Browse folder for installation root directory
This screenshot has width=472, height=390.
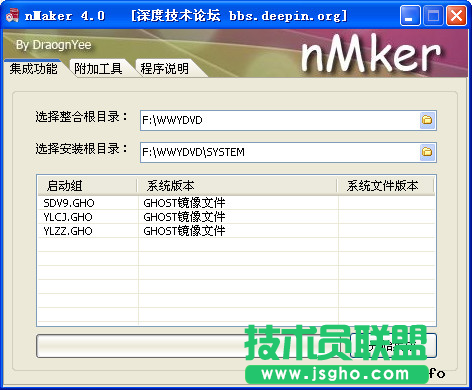(427, 152)
